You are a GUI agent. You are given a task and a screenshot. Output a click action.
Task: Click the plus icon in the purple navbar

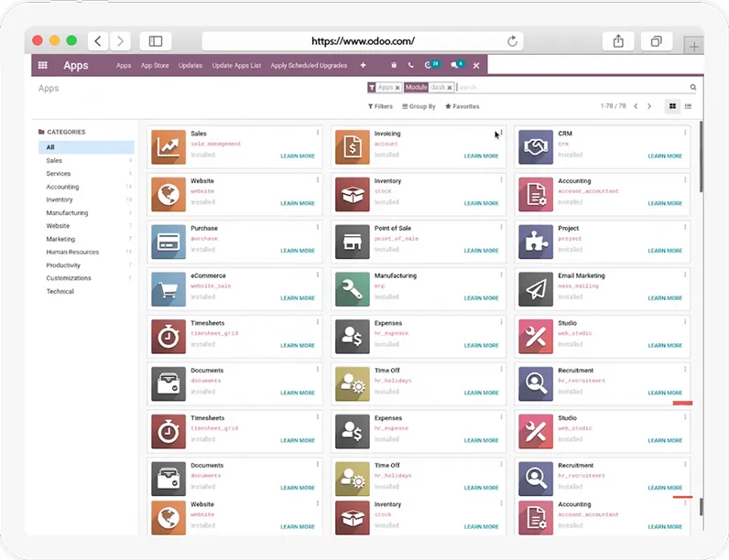[x=363, y=66]
